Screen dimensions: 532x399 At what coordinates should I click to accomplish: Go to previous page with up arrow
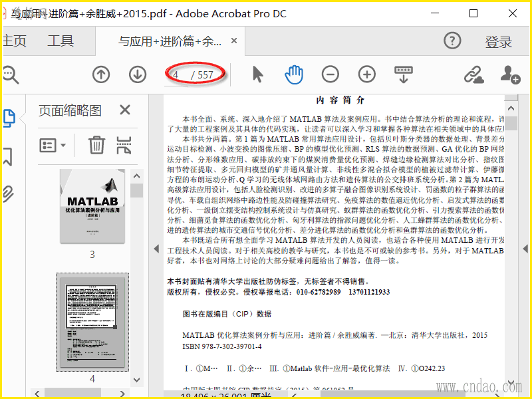(101, 74)
